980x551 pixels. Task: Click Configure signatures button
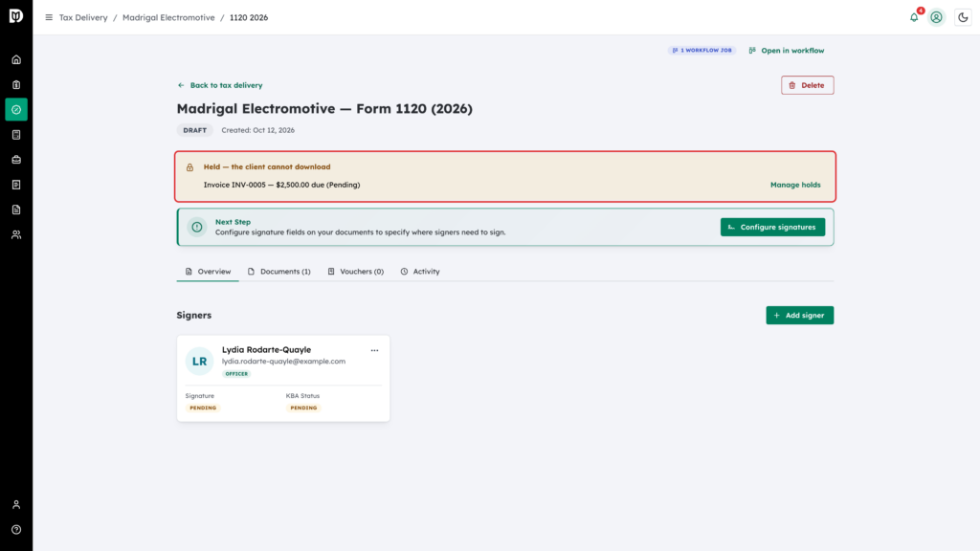(x=772, y=228)
